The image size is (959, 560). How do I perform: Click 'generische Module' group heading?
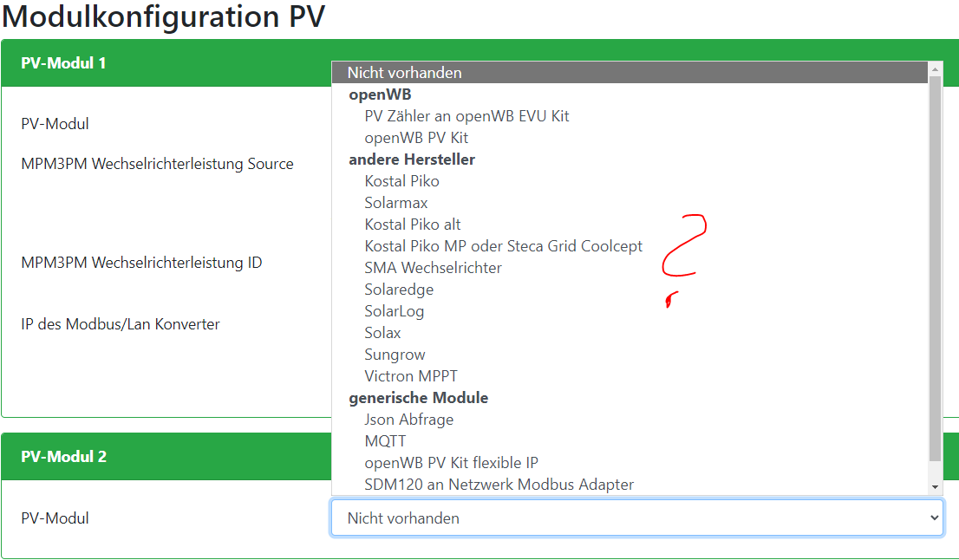[418, 398]
